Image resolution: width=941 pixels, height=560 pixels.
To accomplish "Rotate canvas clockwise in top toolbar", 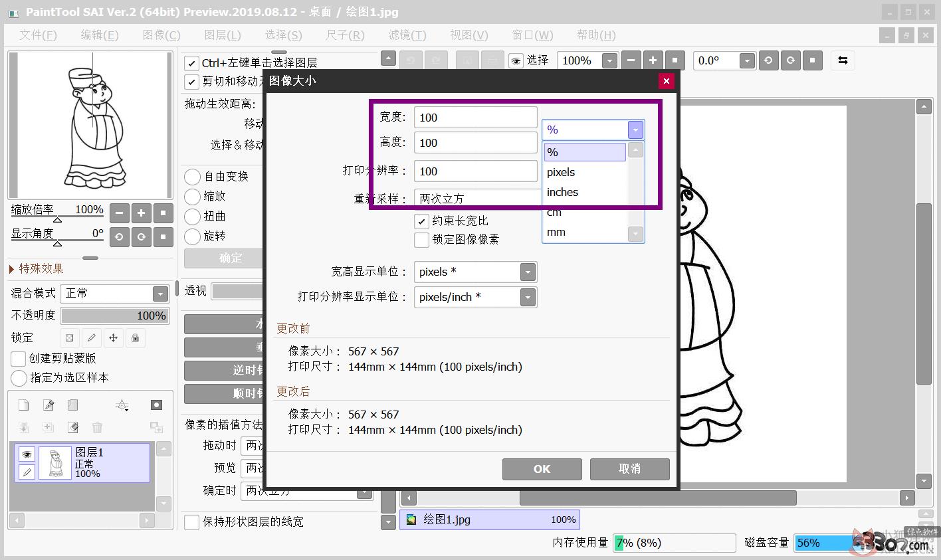I will click(790, 60).
